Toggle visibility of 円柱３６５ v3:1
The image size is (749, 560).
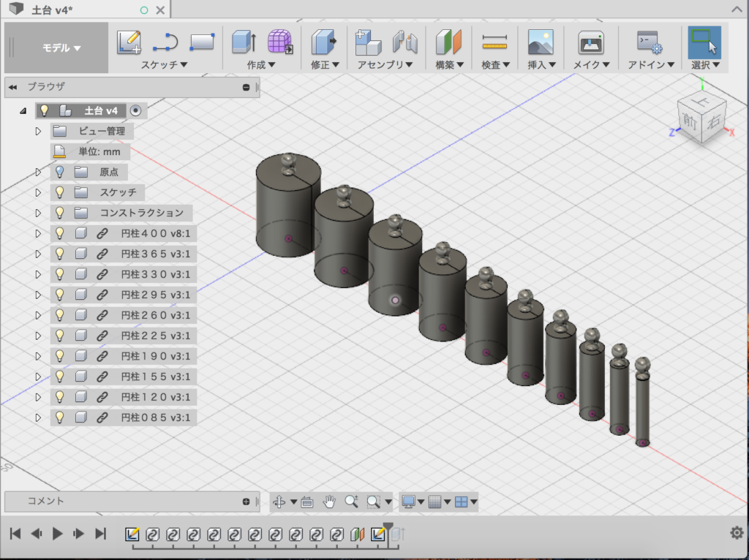tap(59, 254)
